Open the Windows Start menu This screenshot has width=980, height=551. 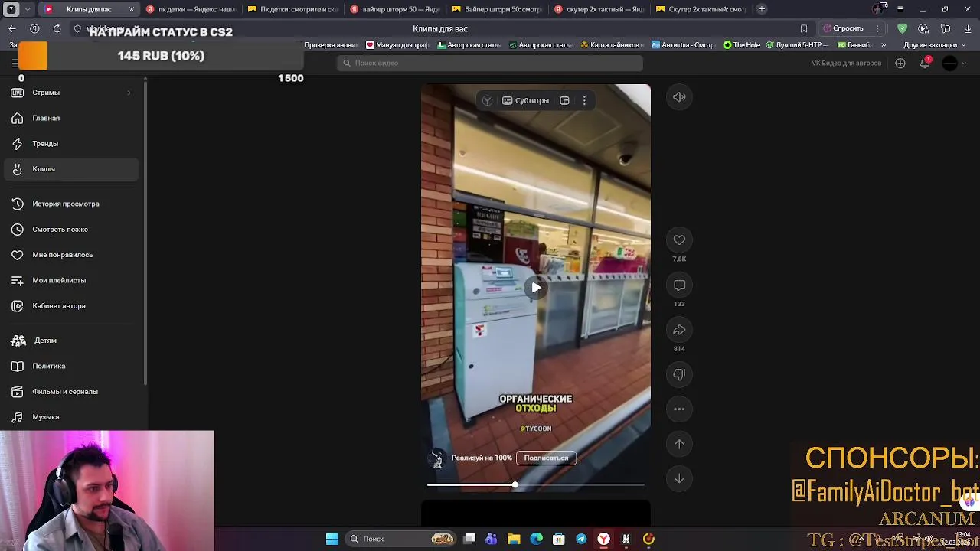[332, 539]
